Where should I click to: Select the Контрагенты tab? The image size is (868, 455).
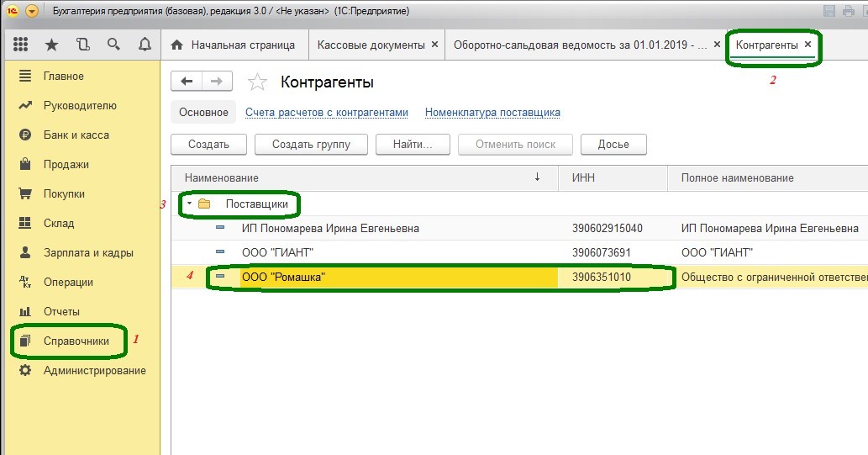[766, 45]
